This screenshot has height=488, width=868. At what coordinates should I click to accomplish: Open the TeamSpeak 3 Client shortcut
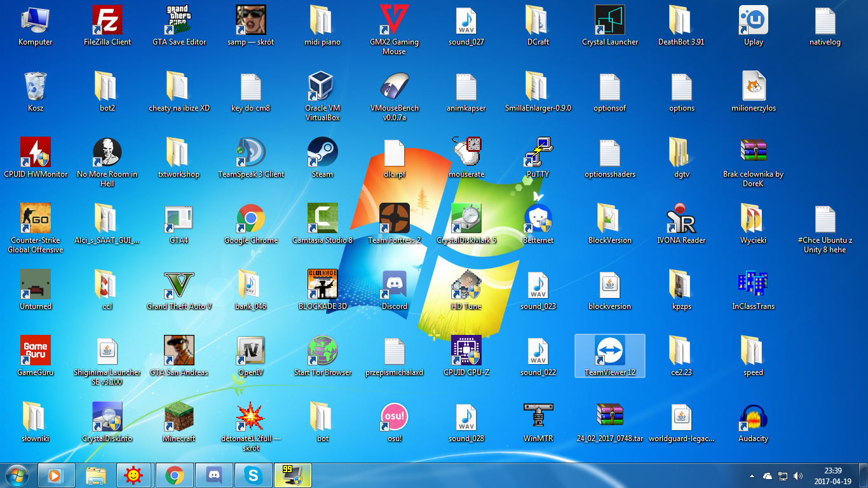(x=251, y=152)
